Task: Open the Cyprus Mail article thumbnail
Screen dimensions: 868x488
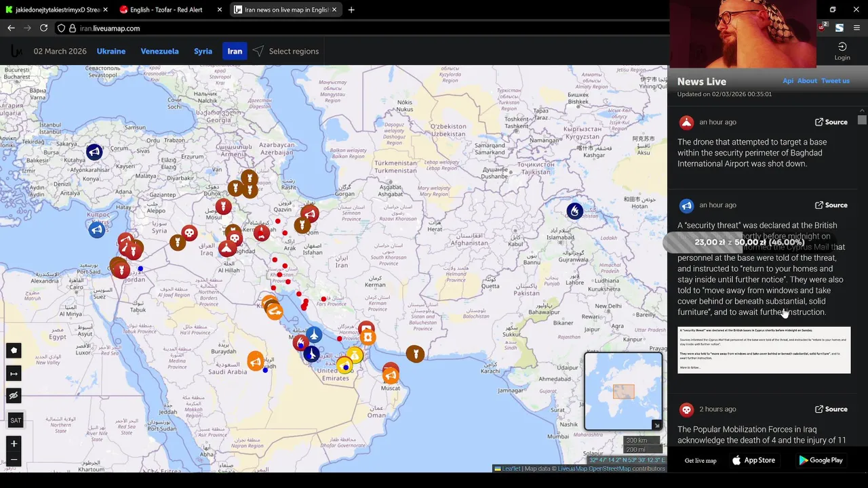Action: pos(764,350)
